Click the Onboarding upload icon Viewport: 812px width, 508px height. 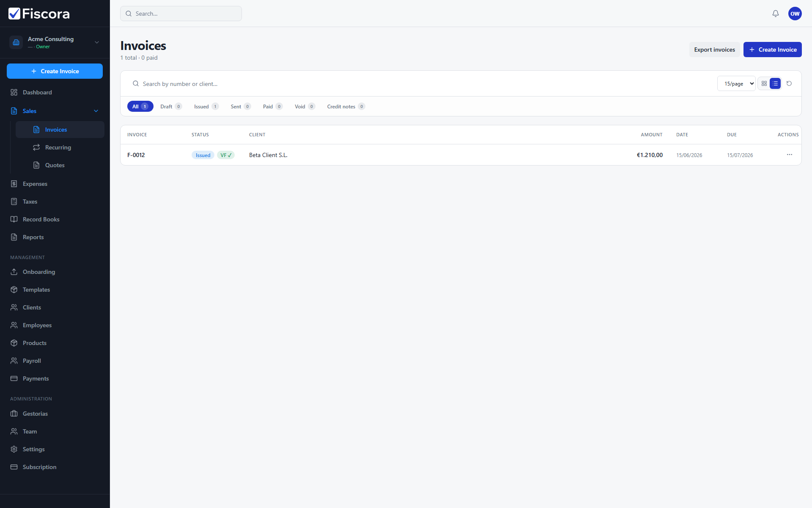14,272
